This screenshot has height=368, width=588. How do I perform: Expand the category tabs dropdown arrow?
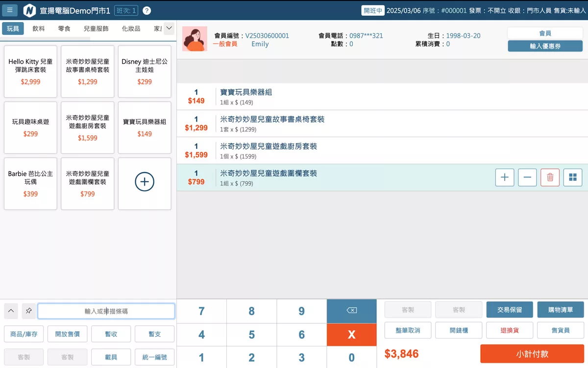[x=169, y=28]
